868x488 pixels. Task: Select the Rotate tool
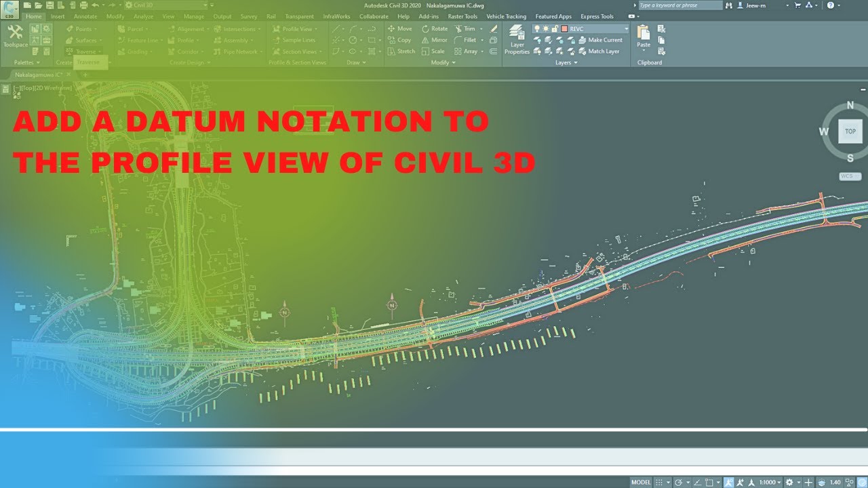pos(434,28)
